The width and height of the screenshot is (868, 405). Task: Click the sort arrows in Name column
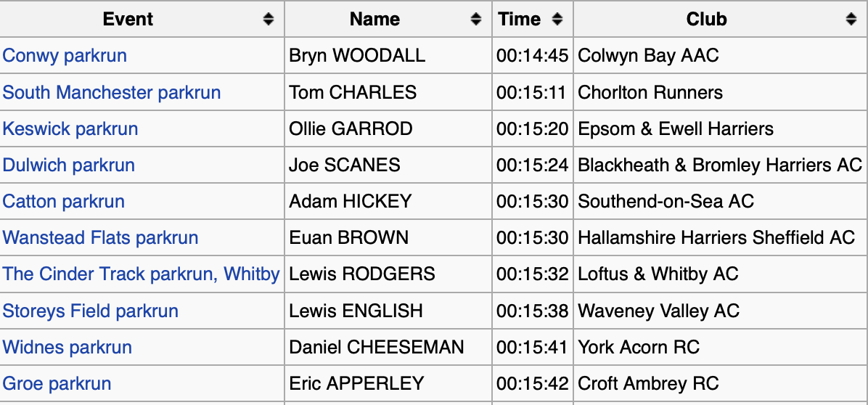tap(476, 20)
